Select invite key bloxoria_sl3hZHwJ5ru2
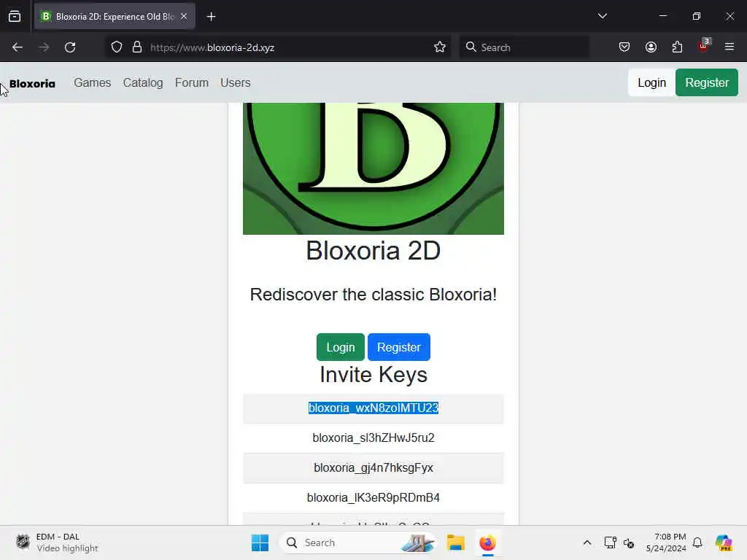747x560 pixels. tap(373, 437)
